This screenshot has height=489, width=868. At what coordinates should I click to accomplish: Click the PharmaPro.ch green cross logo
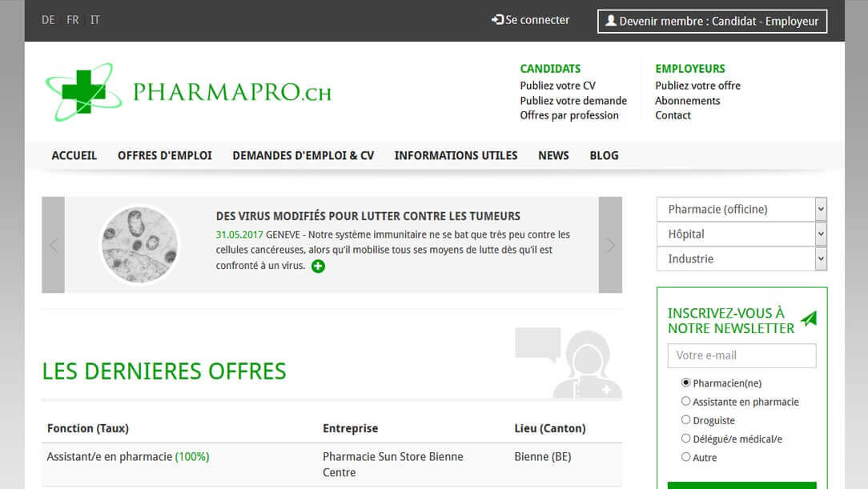[83, 92]
